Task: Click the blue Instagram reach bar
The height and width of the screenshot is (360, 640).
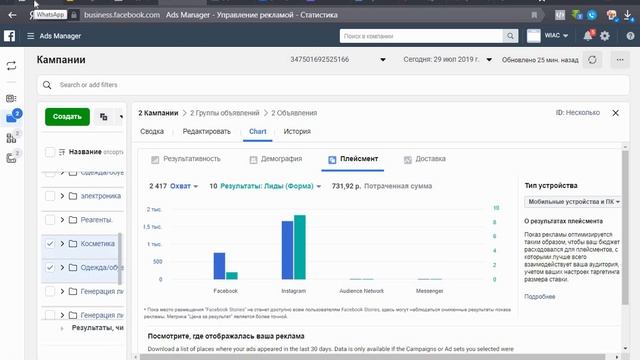Action: pos(287,250)
